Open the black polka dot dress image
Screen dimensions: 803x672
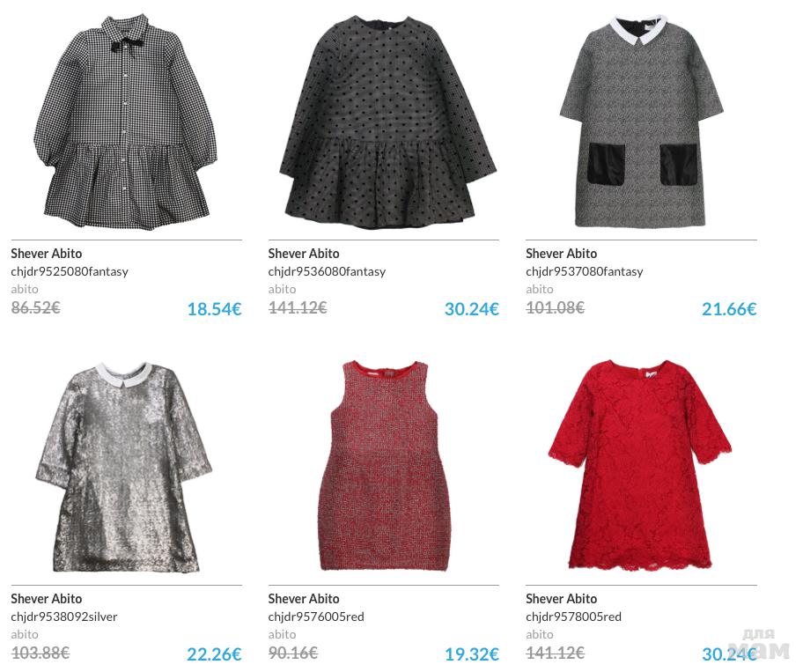387,122
